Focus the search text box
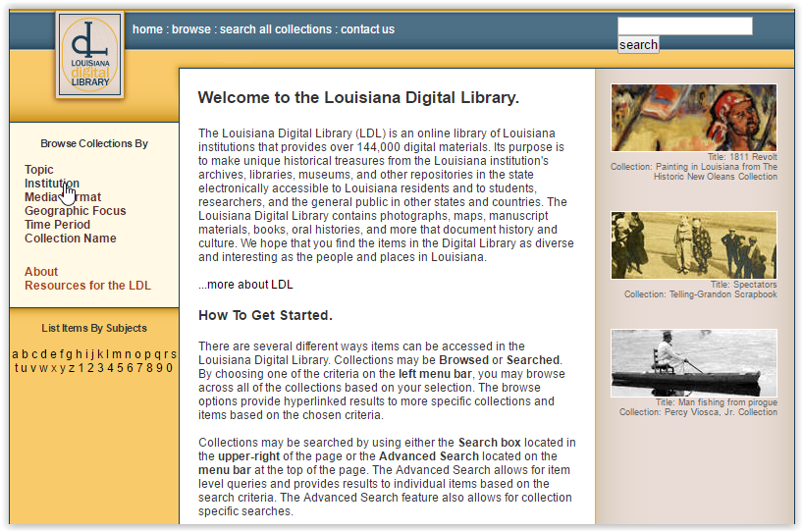Image resolution: width=803 pixels, height=532 pixels. 684,26
